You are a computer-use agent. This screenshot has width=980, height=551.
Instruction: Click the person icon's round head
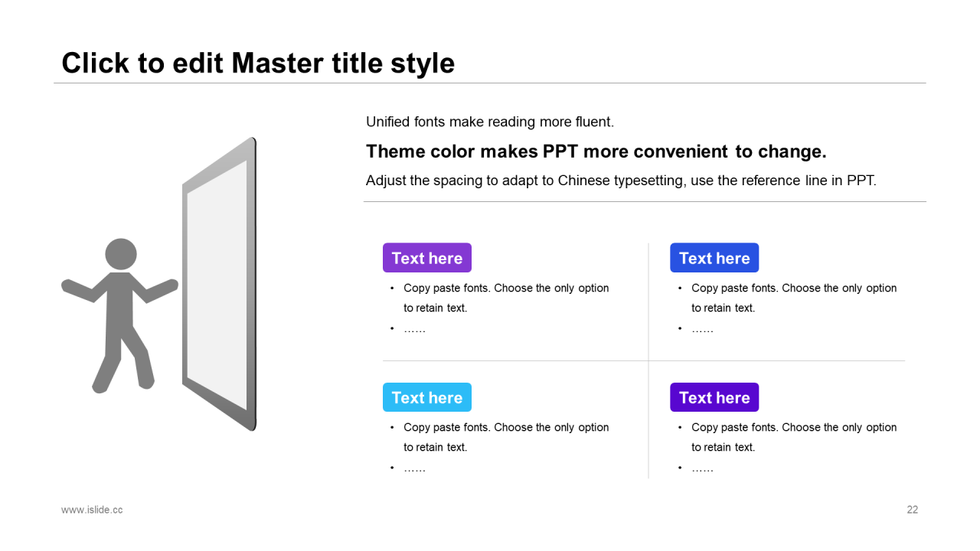tap(121, 254)
